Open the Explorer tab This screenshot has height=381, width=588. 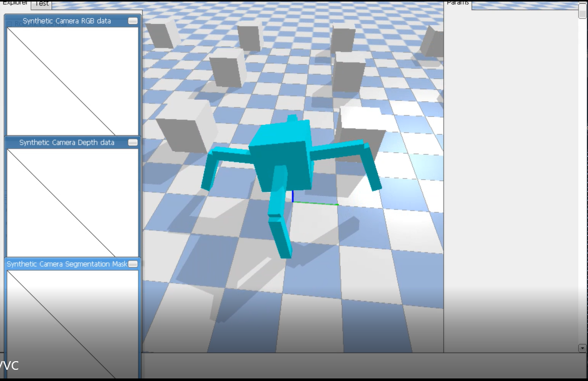(15, 3)
